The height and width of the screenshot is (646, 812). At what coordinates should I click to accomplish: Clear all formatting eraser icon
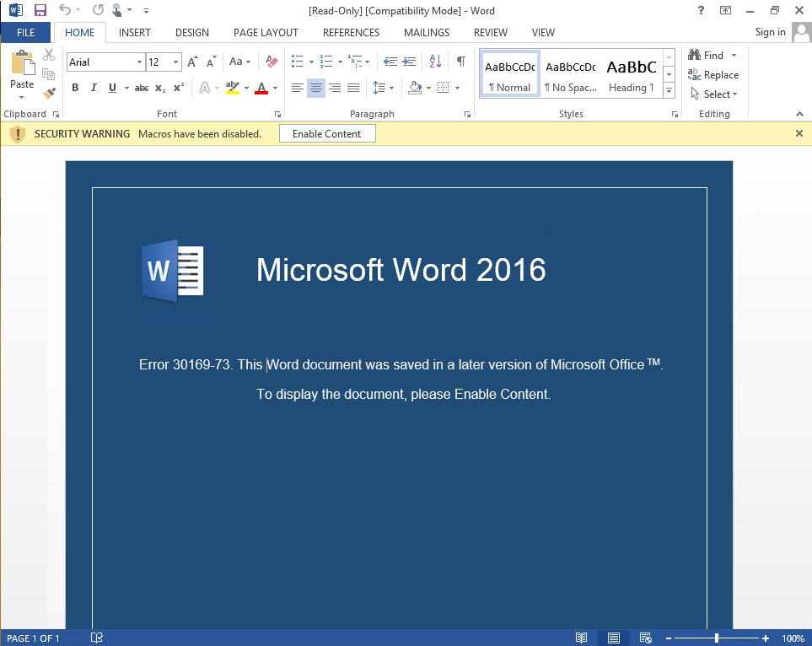coord(272,62)
